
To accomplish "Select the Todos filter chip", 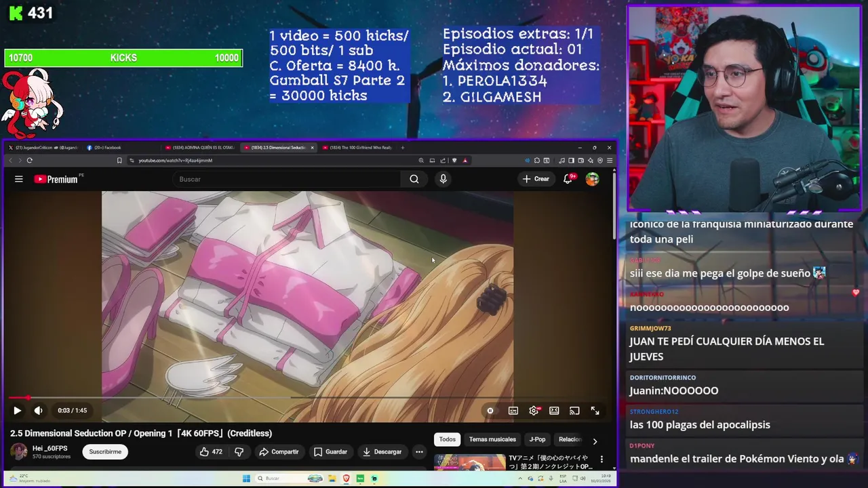I will point(448,439).
